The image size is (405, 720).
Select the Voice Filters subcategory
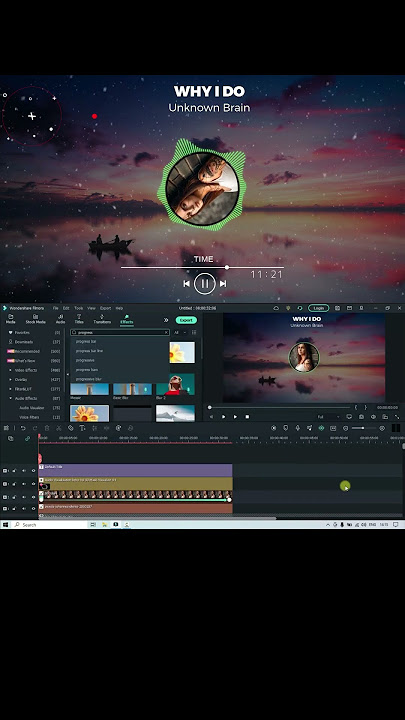[x=29, y=417]
